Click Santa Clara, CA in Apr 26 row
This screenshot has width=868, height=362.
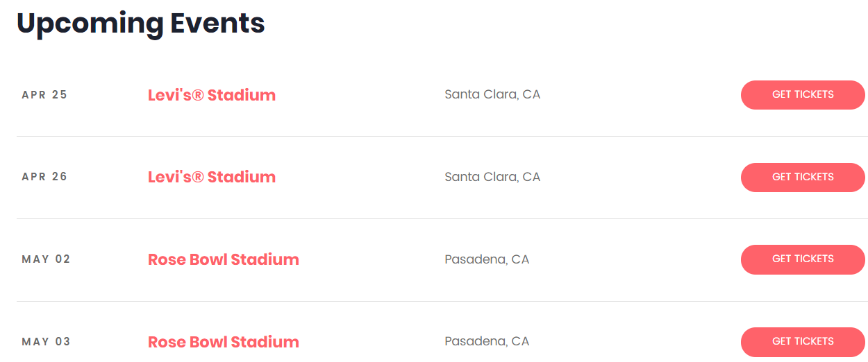click(492, 177)
